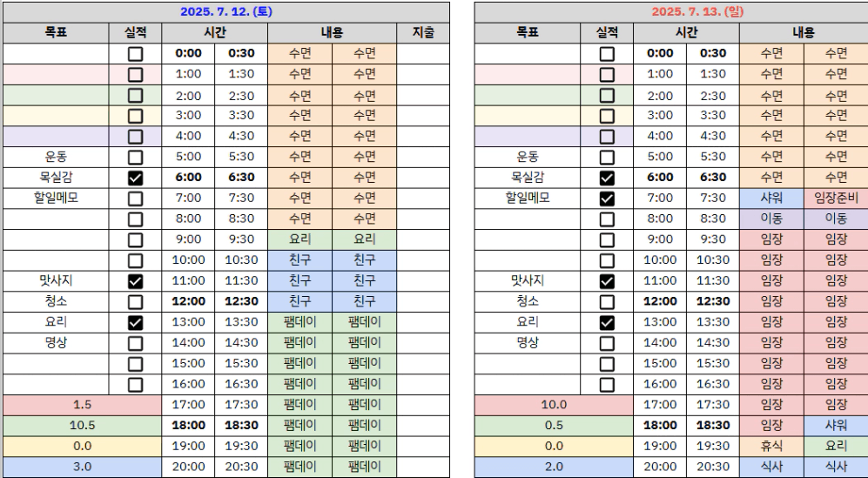Select the 친구 cell under 10:30 on July 12

(x=364, y=259)
